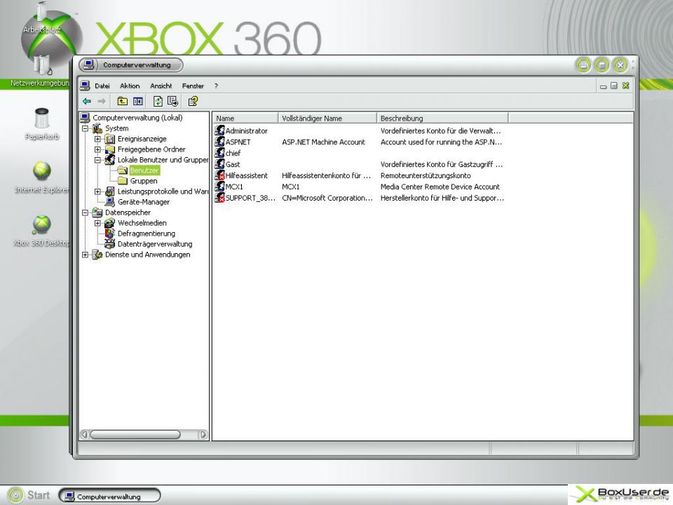Click the Geräte-Manager tree icon
Screen dimensions: 673x505
[110, 202]
